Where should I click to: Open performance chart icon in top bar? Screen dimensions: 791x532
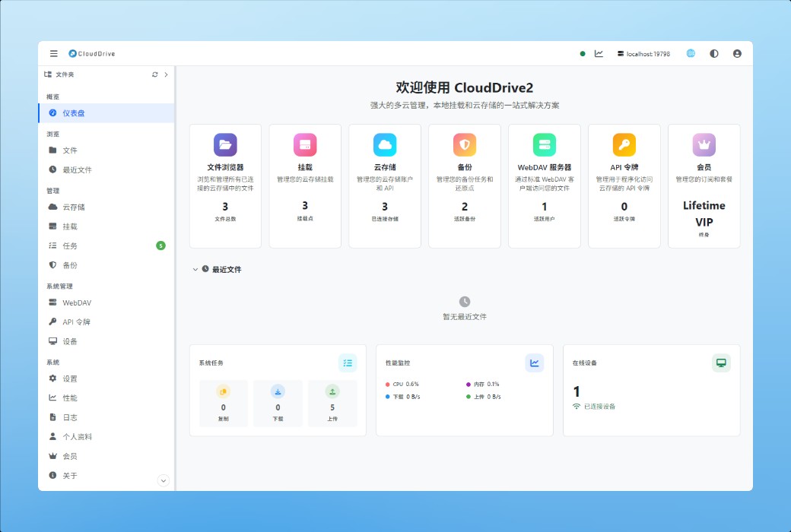point(599,53)
